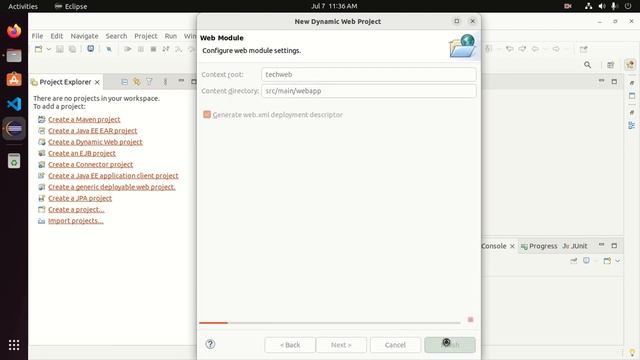Open the terminal monitor icon in toolbar

coord(90,49)
